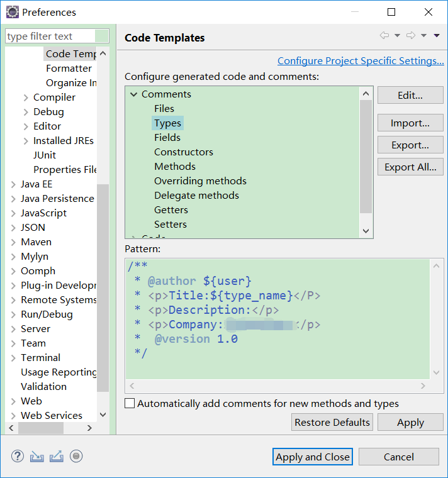Click the Eclipse icon in title bar

point(12,12)
